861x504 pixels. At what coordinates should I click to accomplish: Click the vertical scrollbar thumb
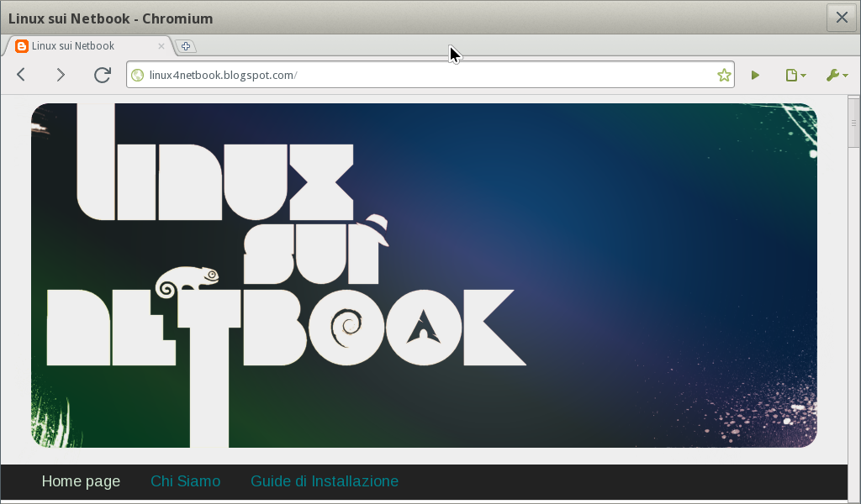pos(853,123)
